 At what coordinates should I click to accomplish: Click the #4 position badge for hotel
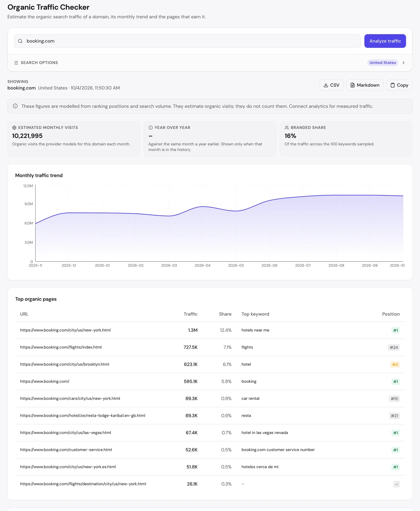pos(395,365)
